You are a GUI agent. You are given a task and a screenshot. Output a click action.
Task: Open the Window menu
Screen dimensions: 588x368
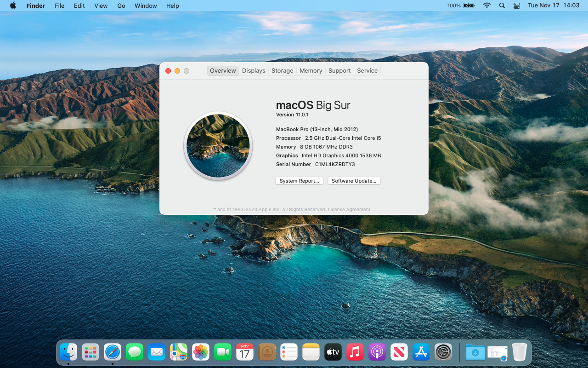pos(146,6)
